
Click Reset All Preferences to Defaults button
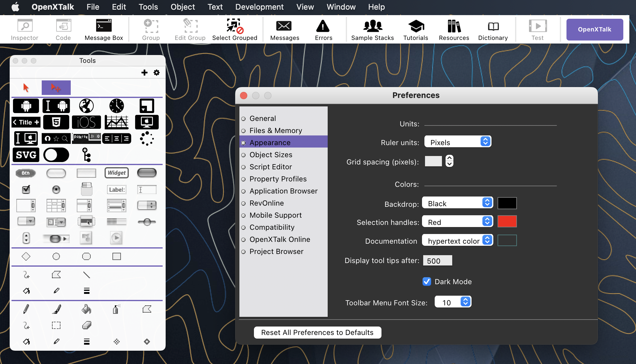coord(317,333)
